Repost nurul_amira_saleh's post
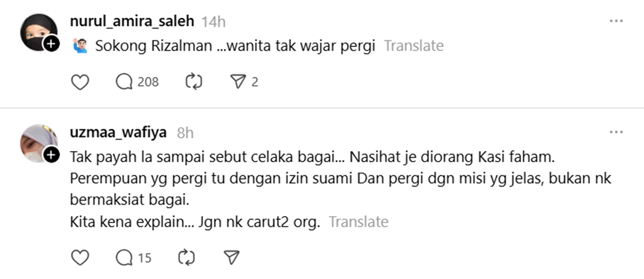The width and height of the screenshot is (644, 279). (193, 82)
